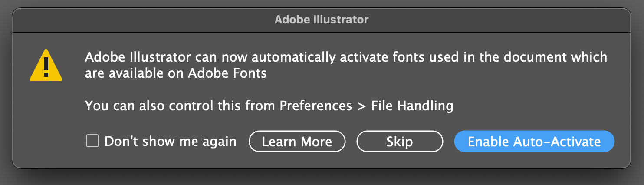The height and width of the screenshot is (185, 644).
Task: Click the words "File Handling" in the message
Action: click(412, 106)
